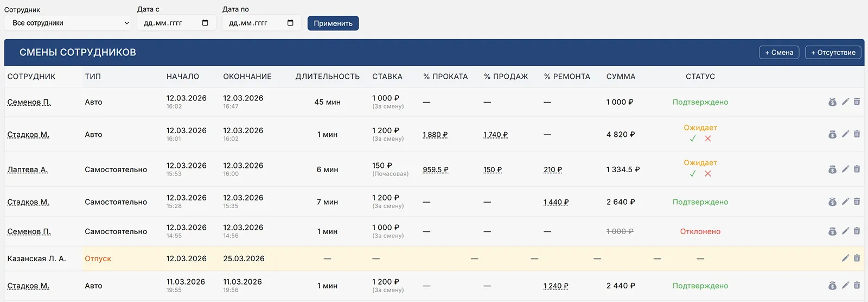Edit the Семенов П. Авто 16:02 shift
868x302 pixels.
[845, 102]
